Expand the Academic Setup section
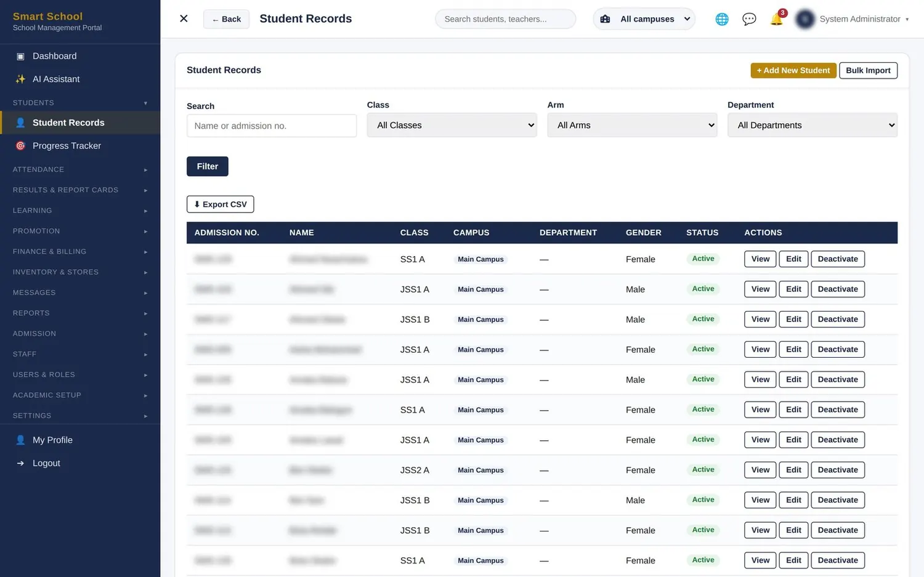Image resolution: width=924 pixels, height=577 pixels. click(80, 395)
